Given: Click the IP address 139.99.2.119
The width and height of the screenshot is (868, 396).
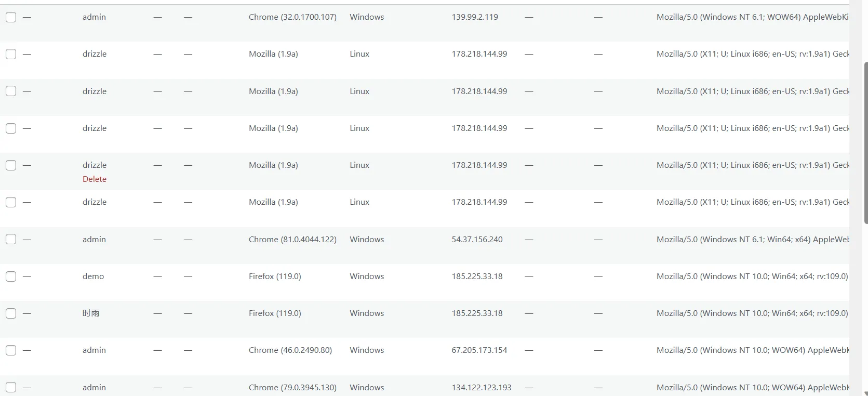Looking at the screenshot, I should click(x=475, y=17).
